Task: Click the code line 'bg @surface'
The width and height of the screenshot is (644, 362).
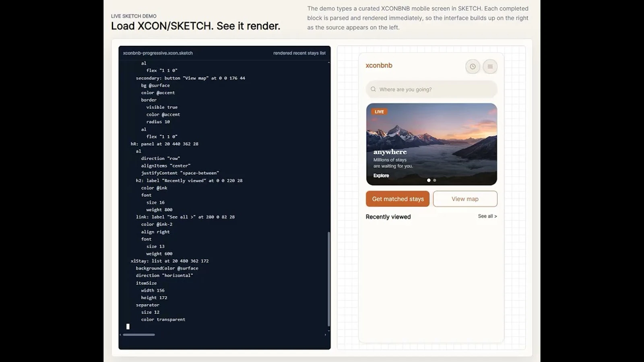Action: (155, 85)
